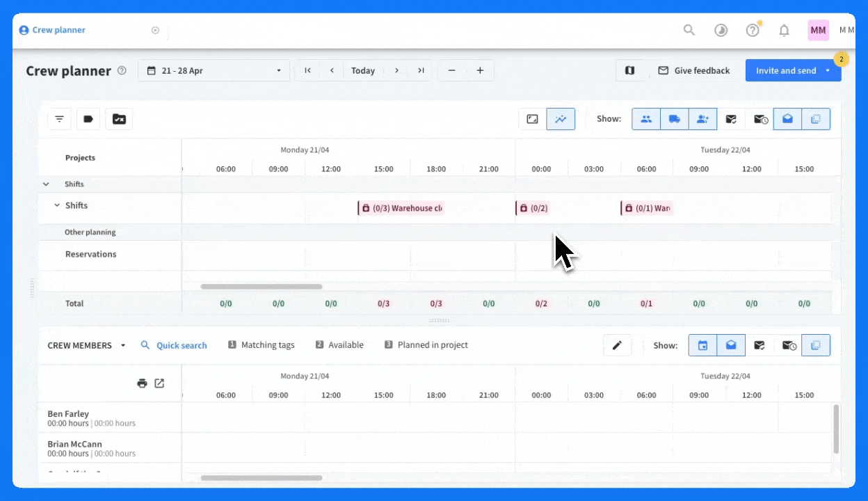
Task: Click Give feedback
Action: (x=694, y=70)
